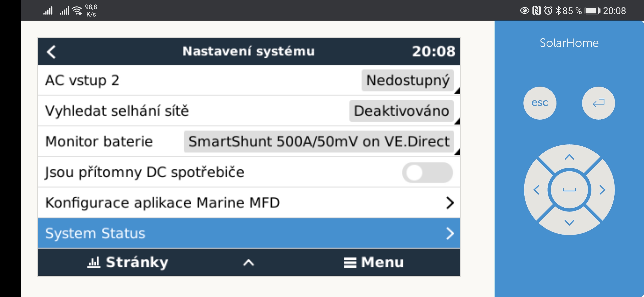Toggle Jsou přítomny DC spotřebiče switch
The height and width of the screenshot is (297, 644).
(x=427, y=172)
